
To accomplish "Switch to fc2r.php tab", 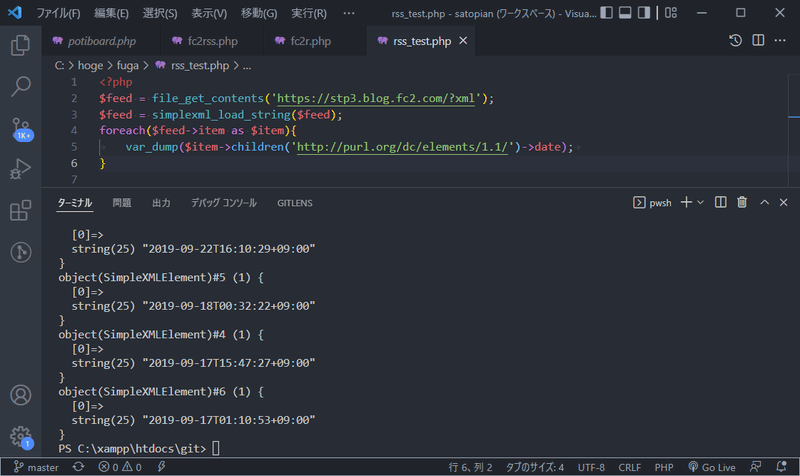I will 310,41.
